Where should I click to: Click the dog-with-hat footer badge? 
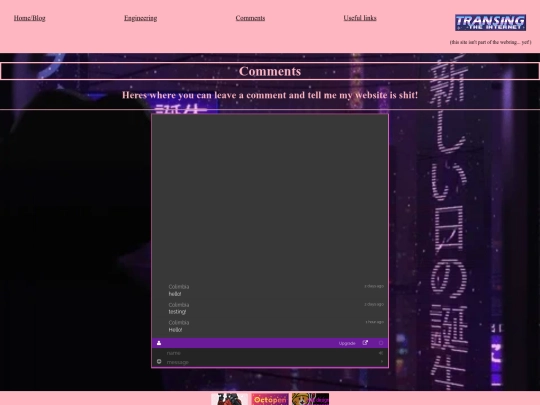310,399
